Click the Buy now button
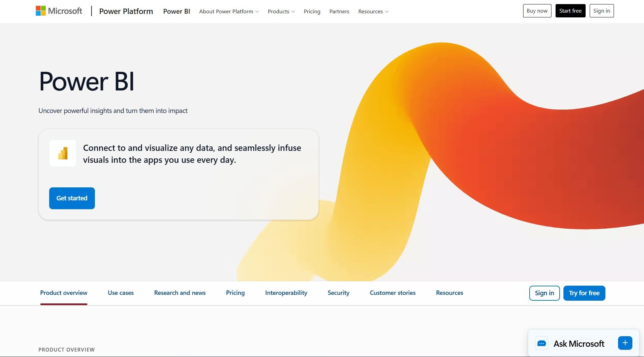The image size is (644, 357). click(x=537, y=11)
